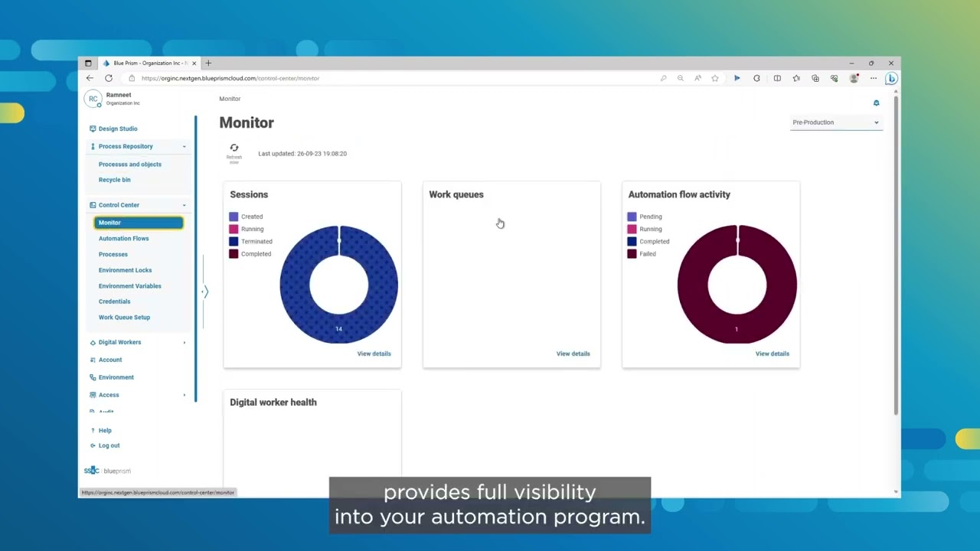Click the Refresh now icon on Monitor page
This screenshot has height=551, width=980.
[234, 148]
